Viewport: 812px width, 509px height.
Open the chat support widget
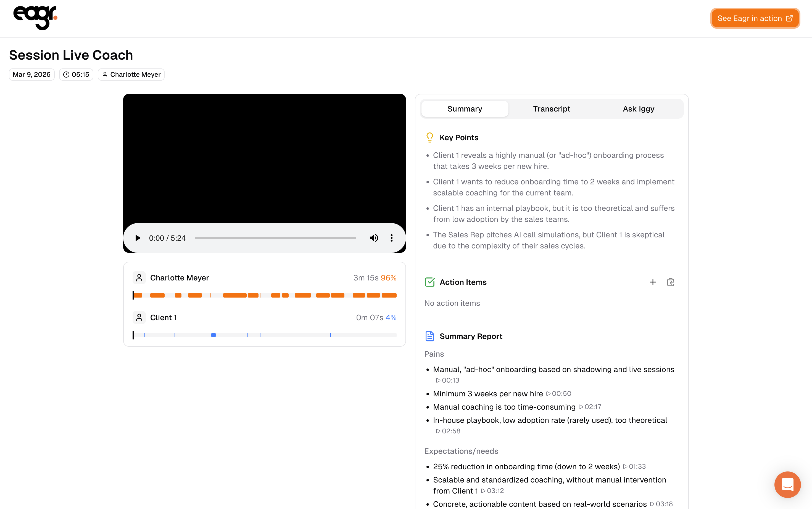click(x=787, y=484)
